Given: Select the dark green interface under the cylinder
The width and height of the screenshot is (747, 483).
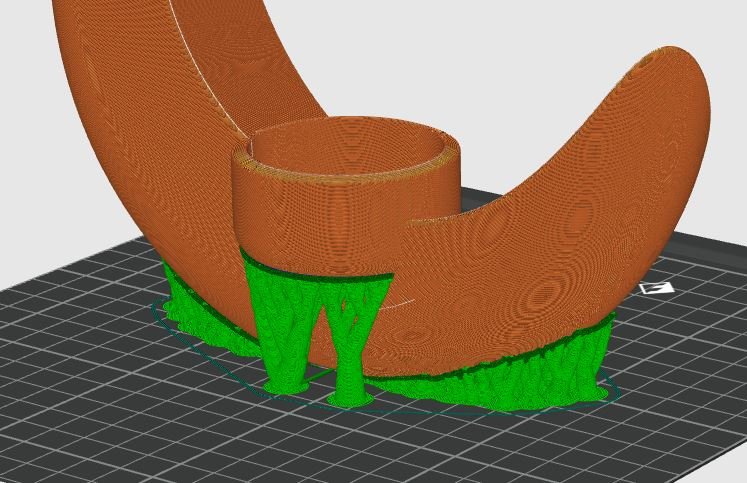Looking at the screenshot, I should [319, 272].
